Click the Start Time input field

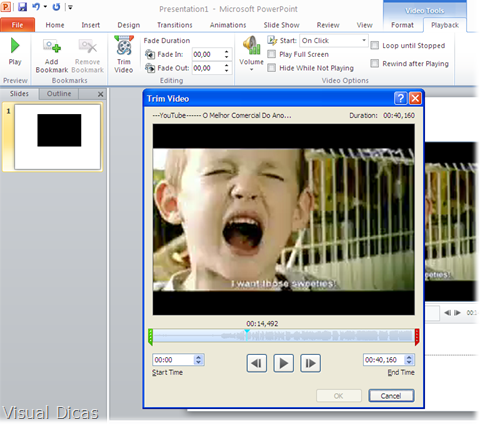173,360
